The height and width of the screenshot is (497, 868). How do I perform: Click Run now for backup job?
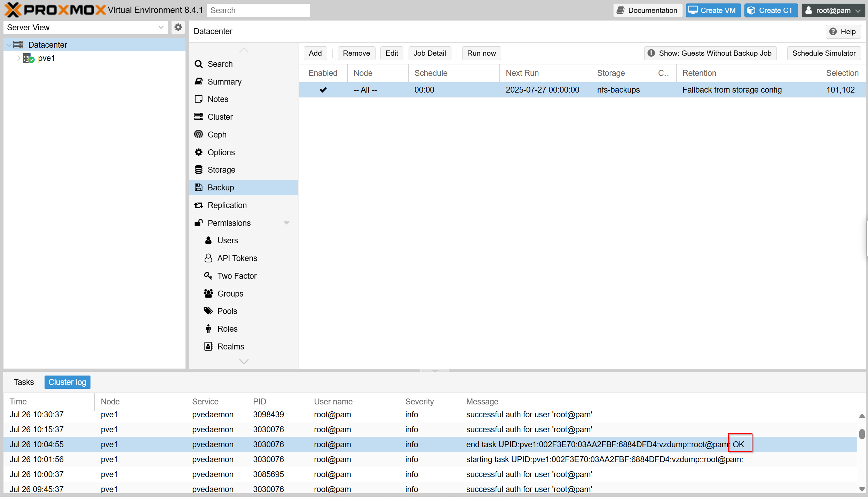[482, 53]
